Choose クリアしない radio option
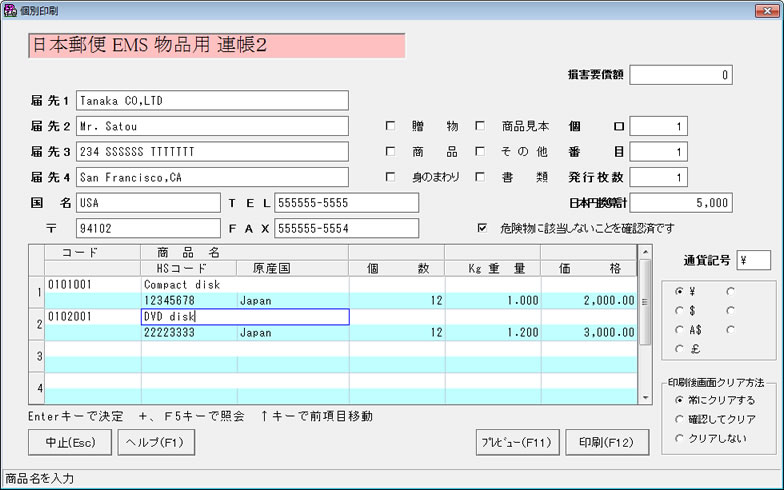The height and width of the screenshot is (490, 784). pos(680,438)
